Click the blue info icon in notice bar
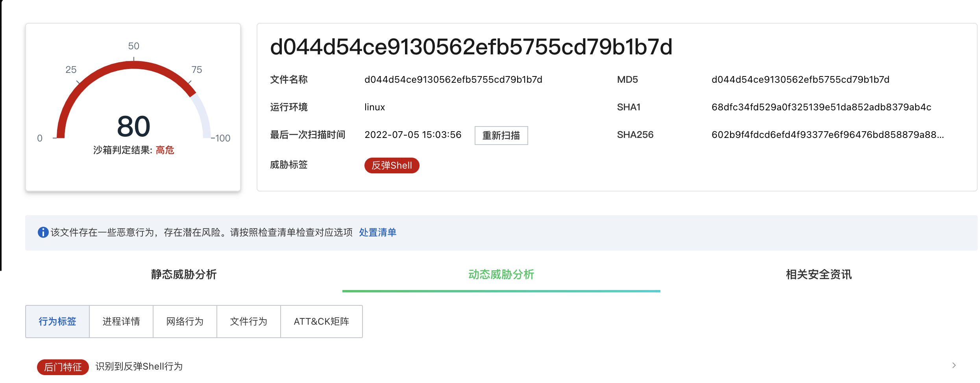This screenshot has height=383, width=980. pyautogui.click(x=43, y=232)
